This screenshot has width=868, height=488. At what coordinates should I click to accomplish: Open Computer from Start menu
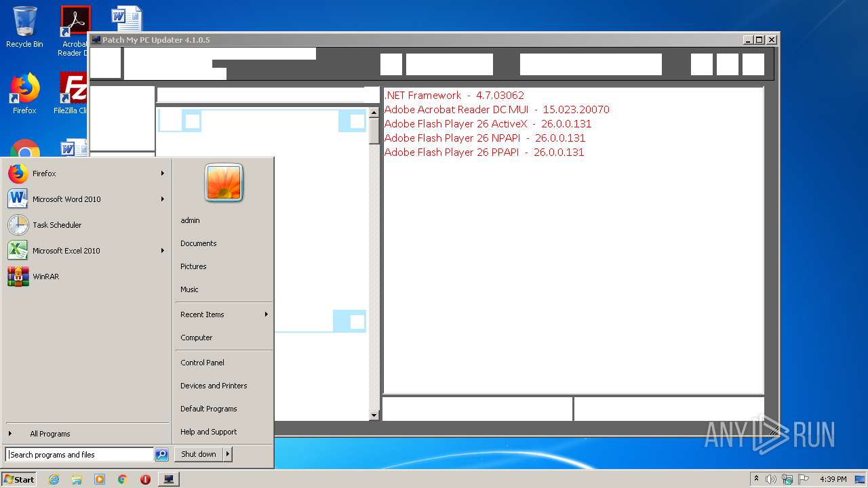click(x=197, y=338)
